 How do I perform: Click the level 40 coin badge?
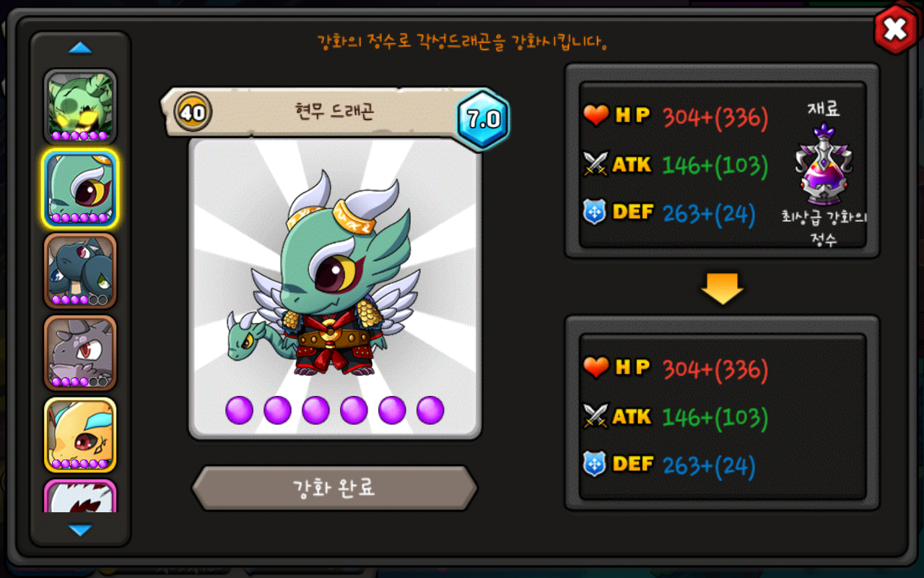(x=193, y=112)
